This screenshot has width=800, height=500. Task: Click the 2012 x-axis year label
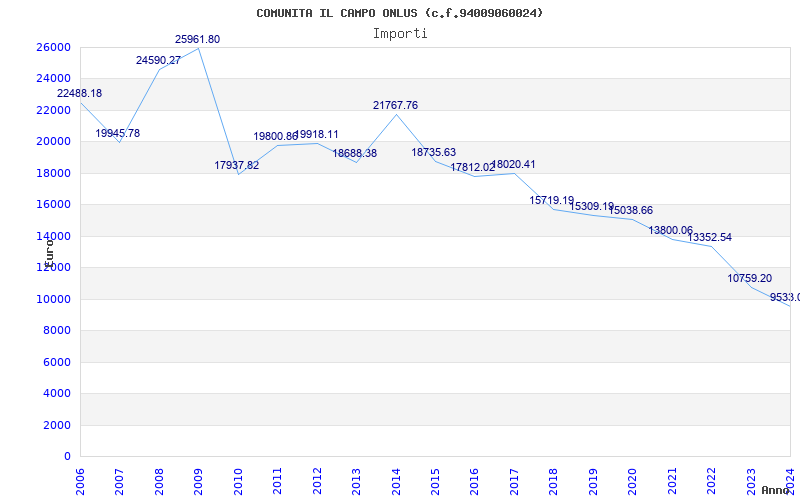[316, 481]
